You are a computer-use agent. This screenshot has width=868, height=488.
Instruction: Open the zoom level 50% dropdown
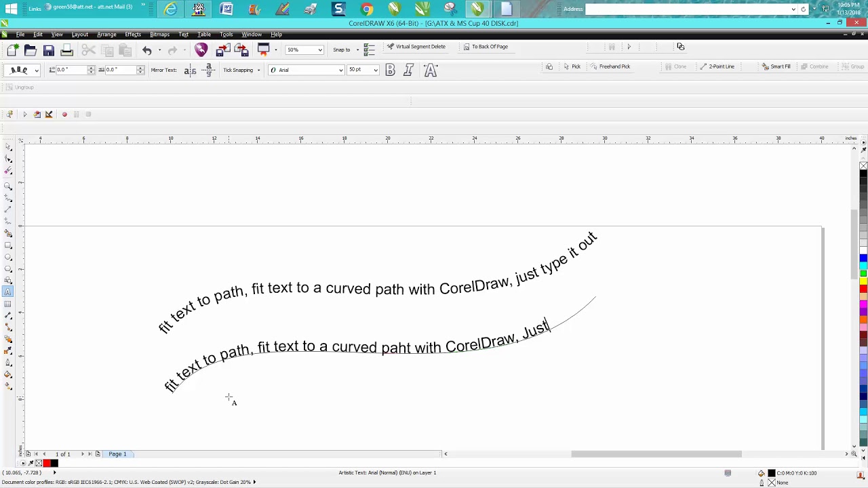pyautogui.click(x=320, y=49)
